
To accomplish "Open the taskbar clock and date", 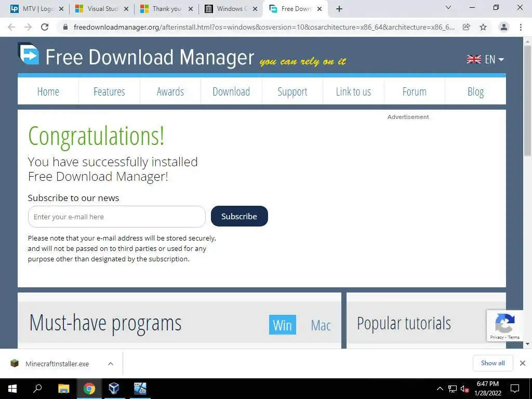I will pyautogui.click(x=488, y=389).
